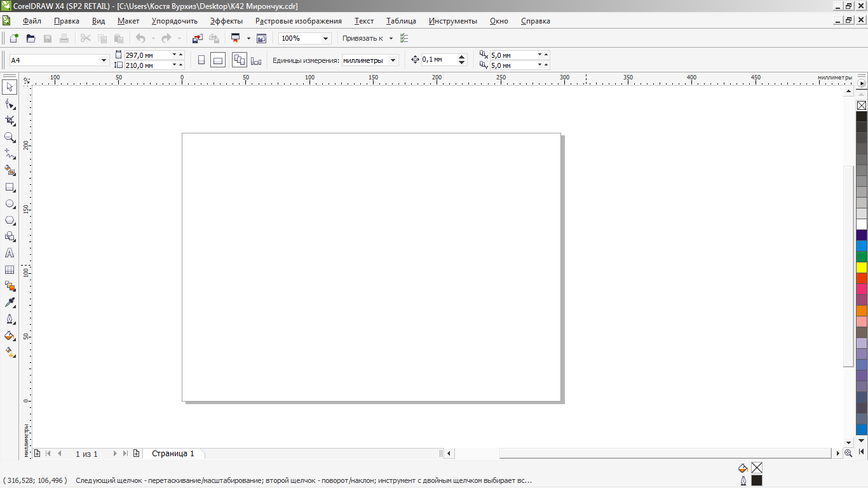The width and height of the screenshot is (868, 488).
Task: Open the Макет menu
Action: tap(128, 20)
